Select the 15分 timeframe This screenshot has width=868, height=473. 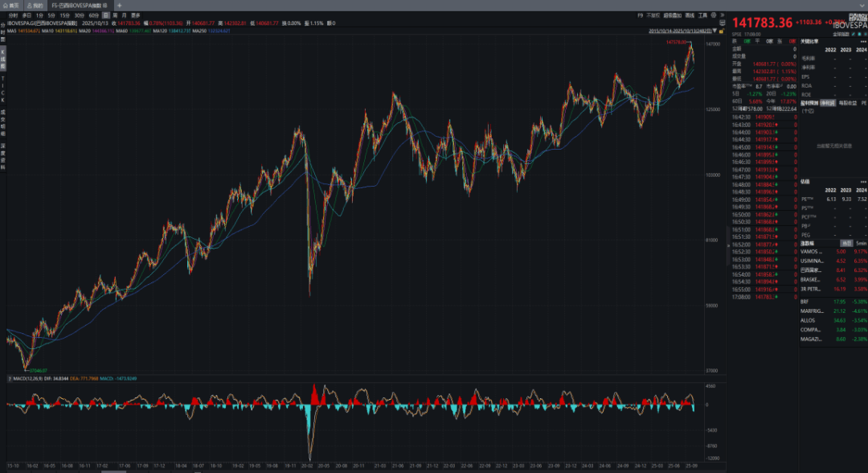(x=64, y=14)
